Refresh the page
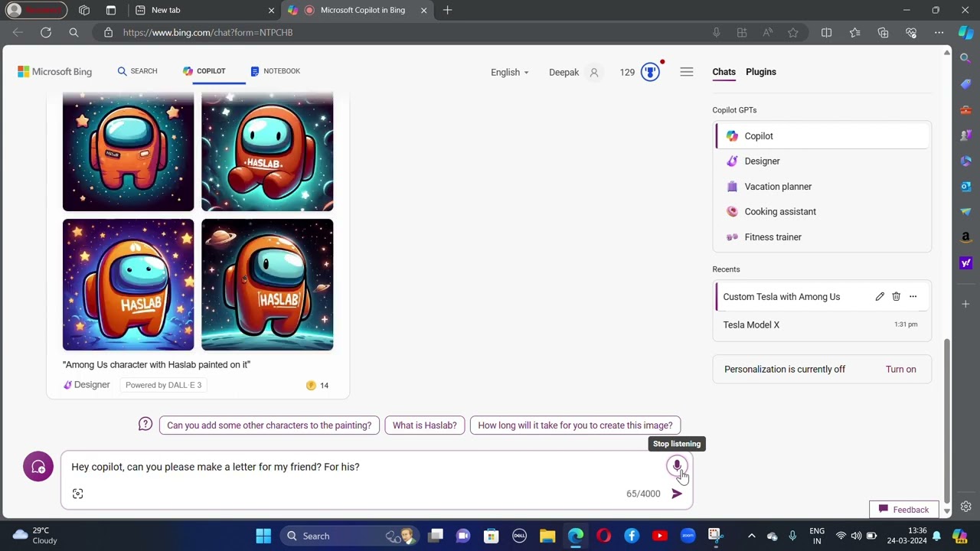Screen dimensions: 980x551 pyautogui.click(x=46, y=32)
